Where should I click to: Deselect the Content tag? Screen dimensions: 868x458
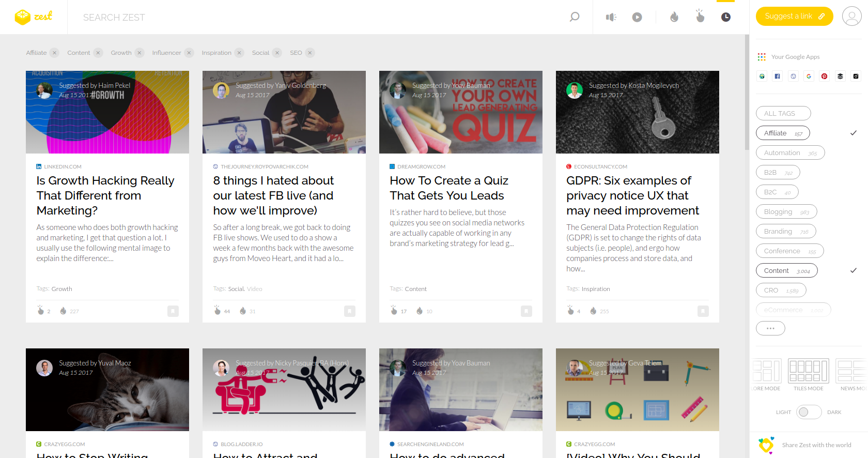click(x=786, y=270)
